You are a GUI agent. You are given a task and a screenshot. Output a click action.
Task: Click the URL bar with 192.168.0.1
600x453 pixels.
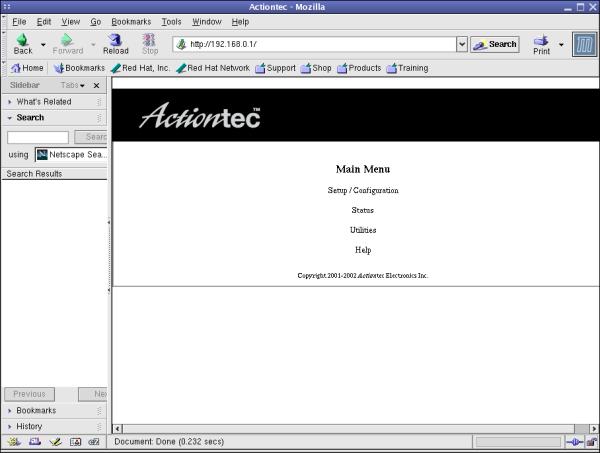click(314, 44)
